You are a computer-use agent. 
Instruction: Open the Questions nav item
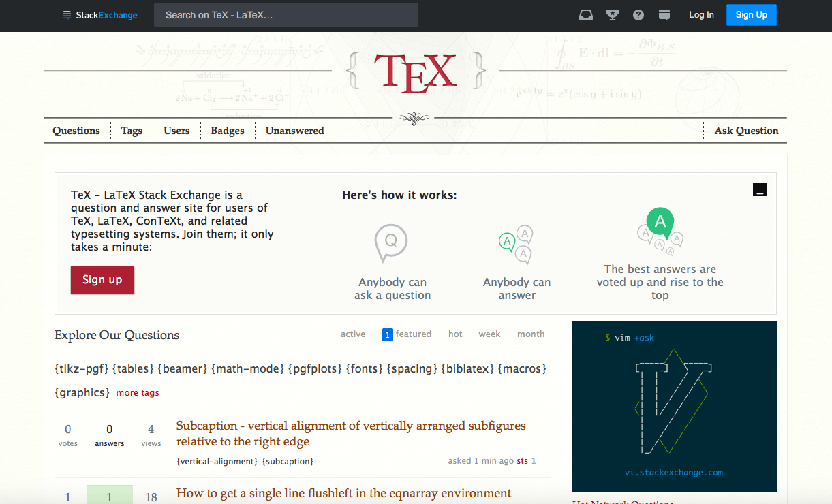pos(76,131)
